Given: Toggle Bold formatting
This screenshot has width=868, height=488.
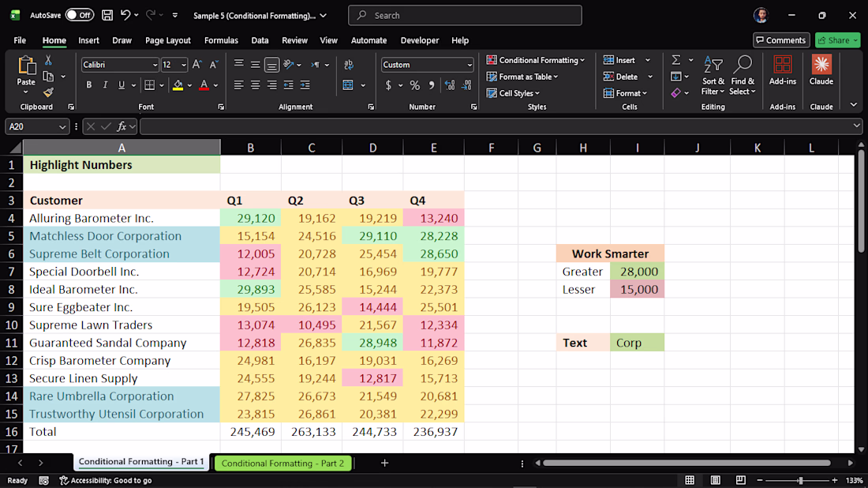Looking at the screenshot, I should click(88, 84).
